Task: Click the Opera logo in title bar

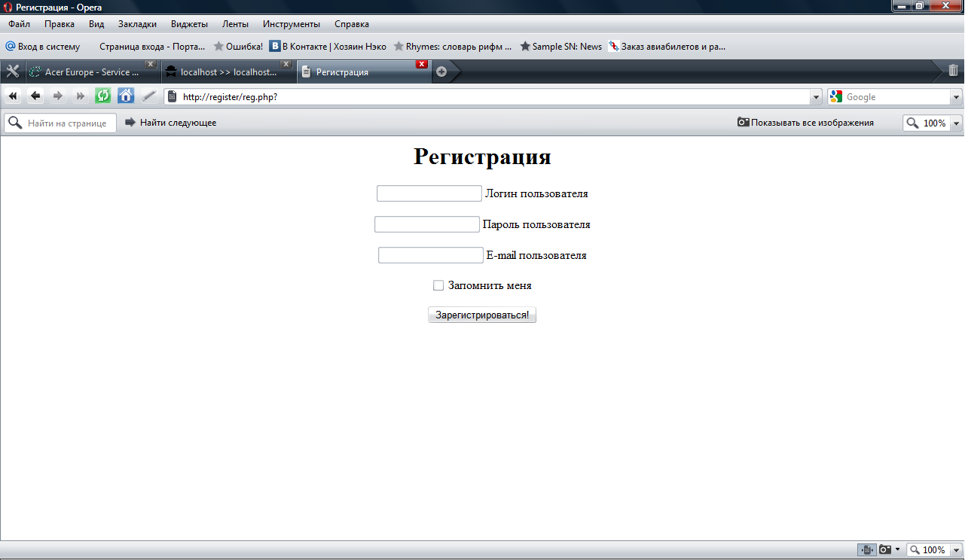Action: 8,8
